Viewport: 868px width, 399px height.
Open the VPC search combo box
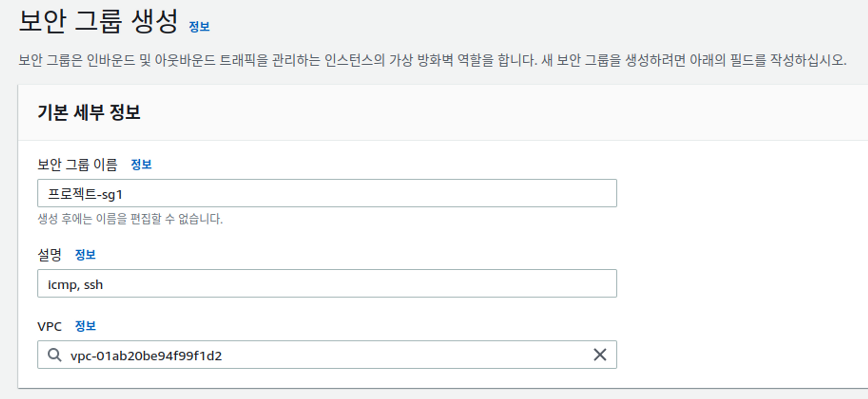327,355
